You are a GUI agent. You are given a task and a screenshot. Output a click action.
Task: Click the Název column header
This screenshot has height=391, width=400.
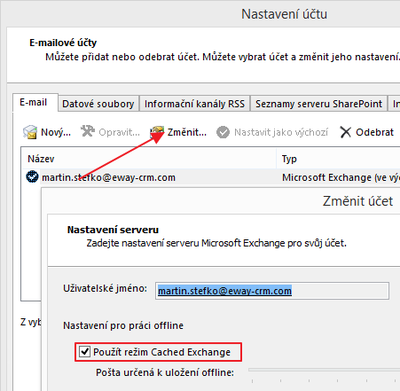click(x=149, y=159)
